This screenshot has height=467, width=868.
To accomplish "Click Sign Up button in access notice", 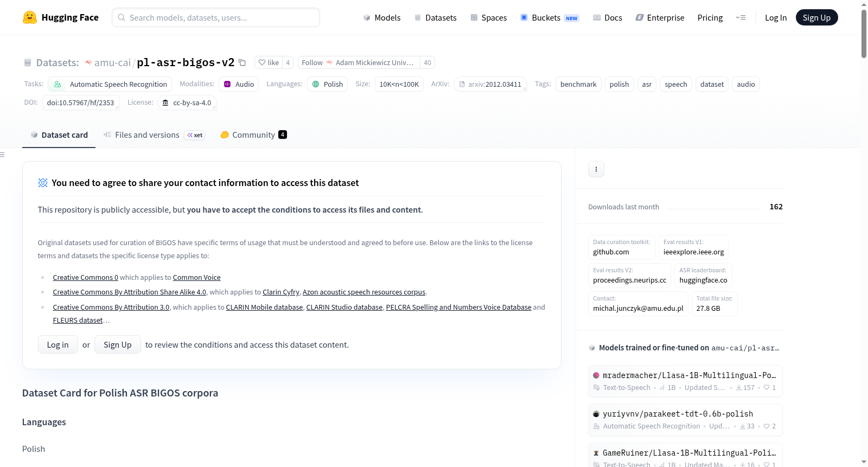I will (x=118, y=344).
